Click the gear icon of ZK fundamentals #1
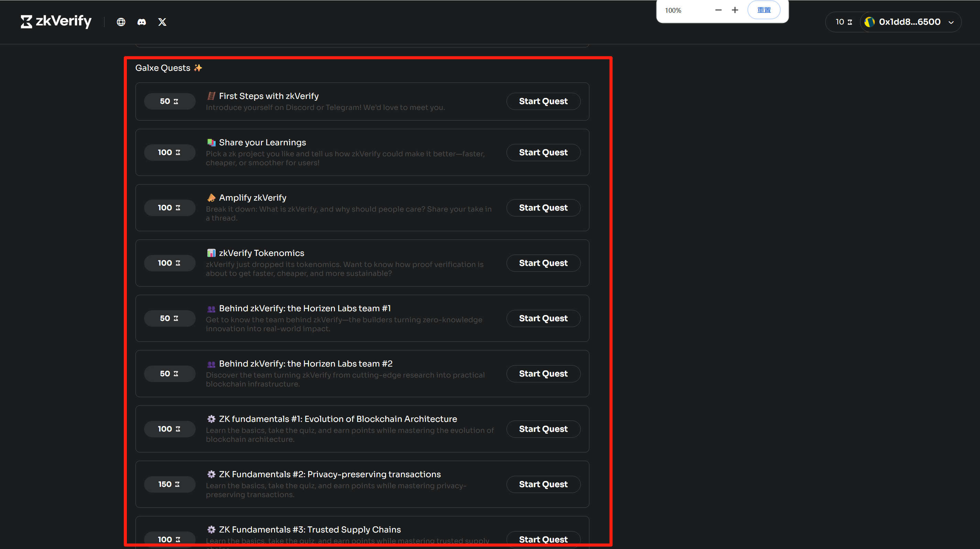 [211, 419]
